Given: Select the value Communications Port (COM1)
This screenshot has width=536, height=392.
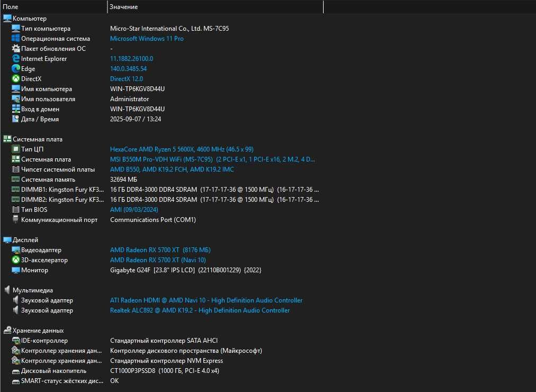Looking at the screenshot, I should (x=153, y=220).
